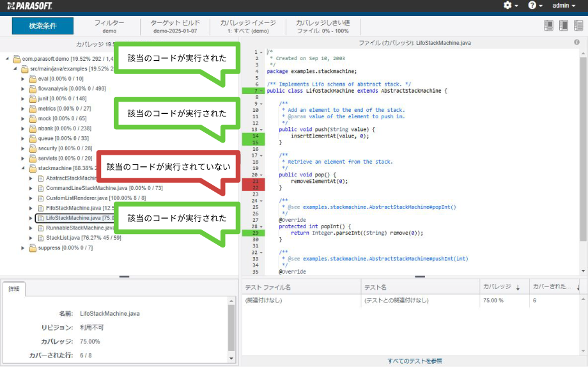The image size is (588, 367).
Task: Open the admin user menu
Action: pos(564,5)
